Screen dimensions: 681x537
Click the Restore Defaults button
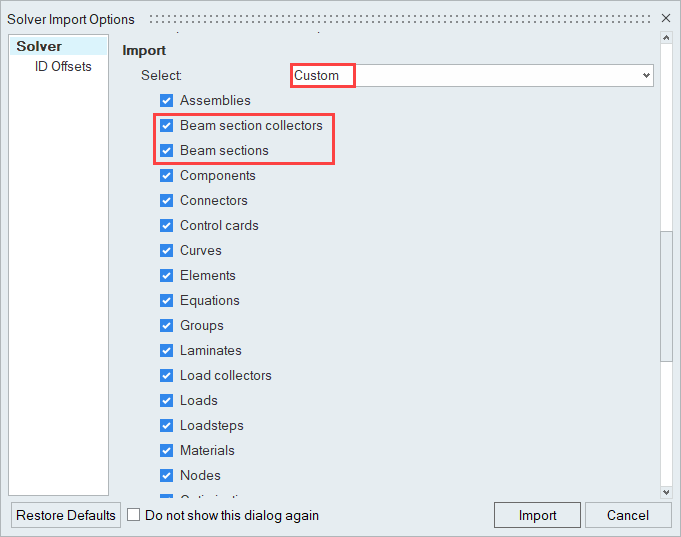coord(66,516)
